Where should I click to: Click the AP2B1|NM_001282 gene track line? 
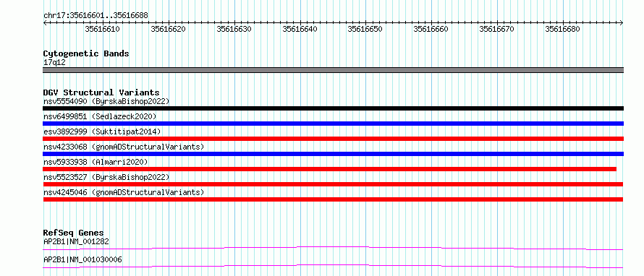(x=333, y=248)
